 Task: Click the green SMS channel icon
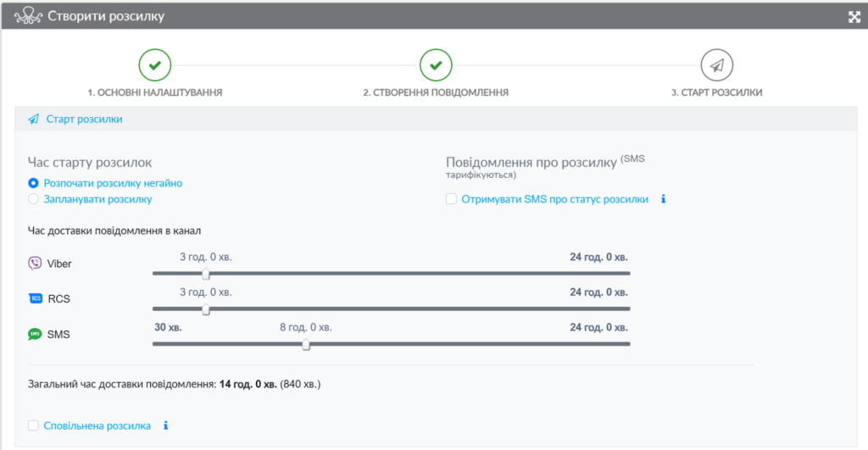(35, 334)
